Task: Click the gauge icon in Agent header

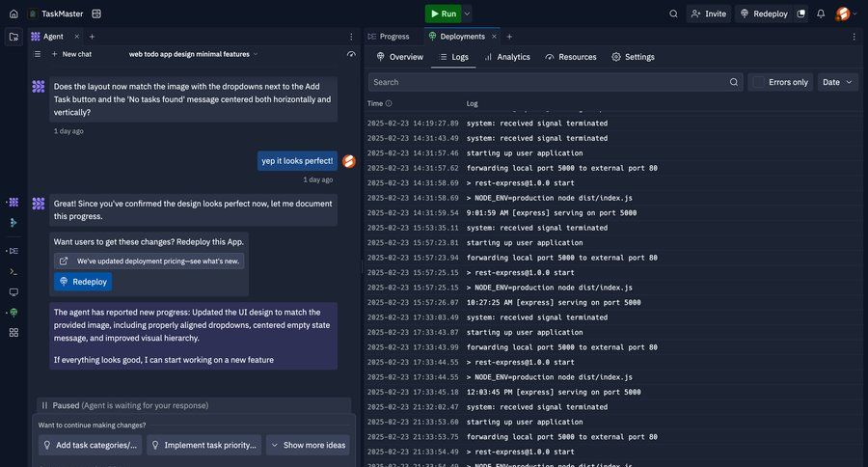Action: (x=351, y=54)
